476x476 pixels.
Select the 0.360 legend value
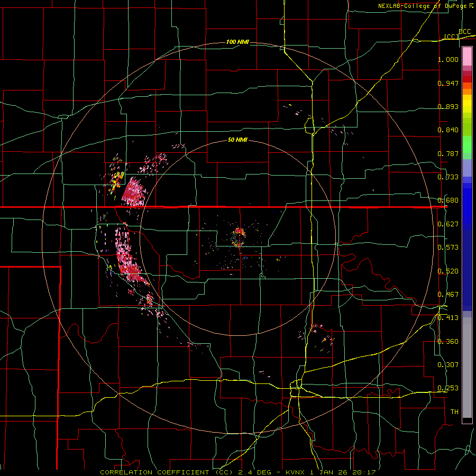448,342
